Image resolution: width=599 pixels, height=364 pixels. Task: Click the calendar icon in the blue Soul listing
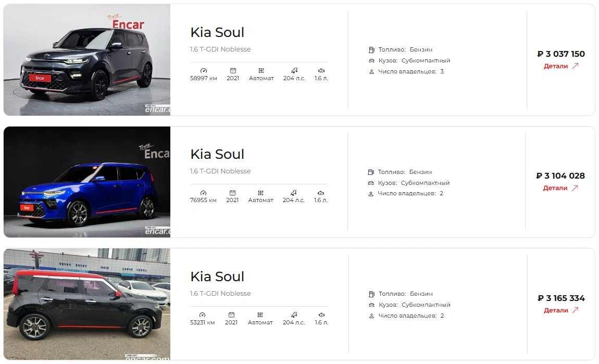coord(233,192)
